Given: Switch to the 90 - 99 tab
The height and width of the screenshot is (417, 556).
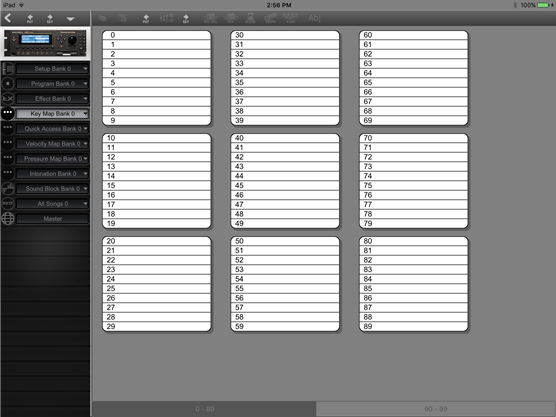Looking at the screenshot, I should point(435,409).
